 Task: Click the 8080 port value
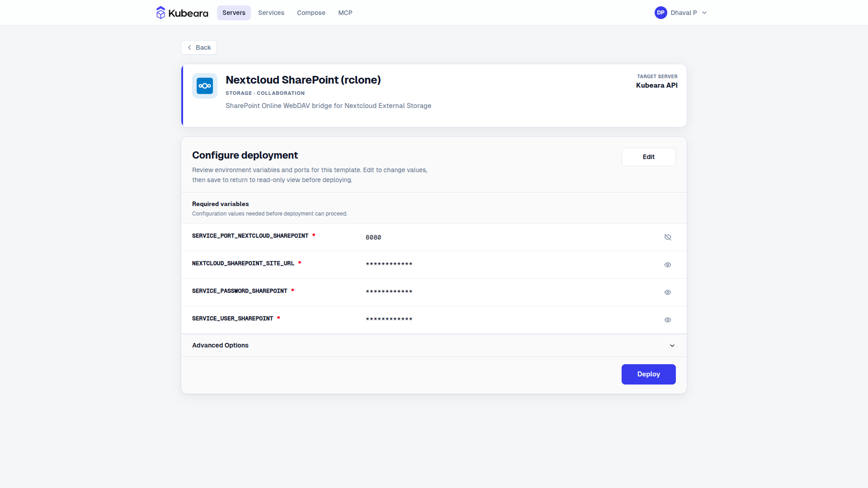373,237
